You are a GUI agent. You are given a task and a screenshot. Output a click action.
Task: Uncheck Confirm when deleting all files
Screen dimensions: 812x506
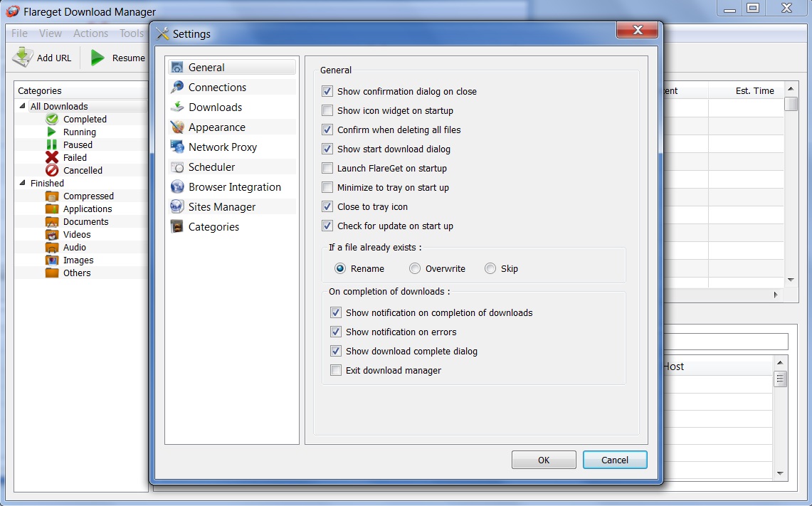click(327, 130)
